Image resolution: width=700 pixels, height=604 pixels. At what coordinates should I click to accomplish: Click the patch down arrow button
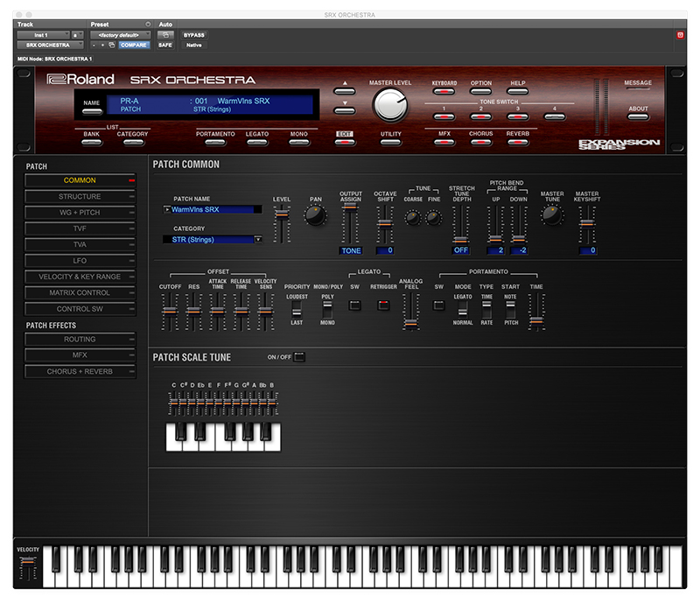tap(345, 110)
